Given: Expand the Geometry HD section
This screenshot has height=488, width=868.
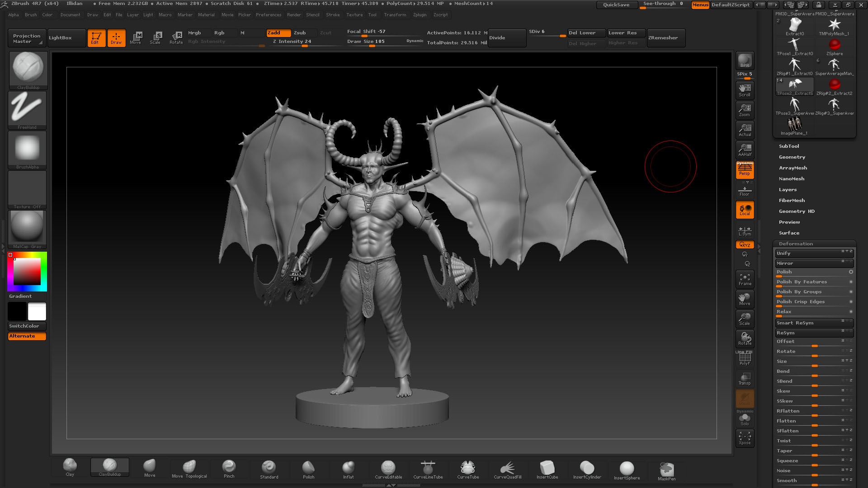Looking at the screenshot, I should pos(797,211).
